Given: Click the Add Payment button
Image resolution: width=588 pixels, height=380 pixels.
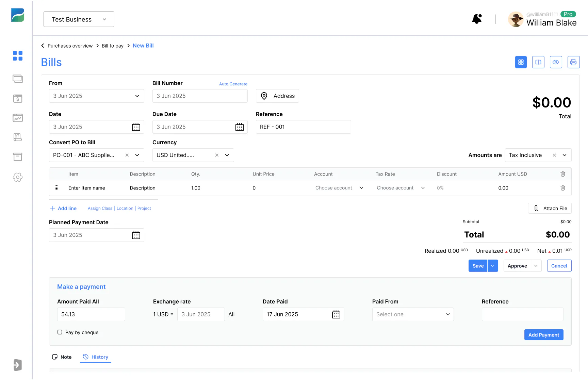Looking at the screenshot, I should point(544,335).
